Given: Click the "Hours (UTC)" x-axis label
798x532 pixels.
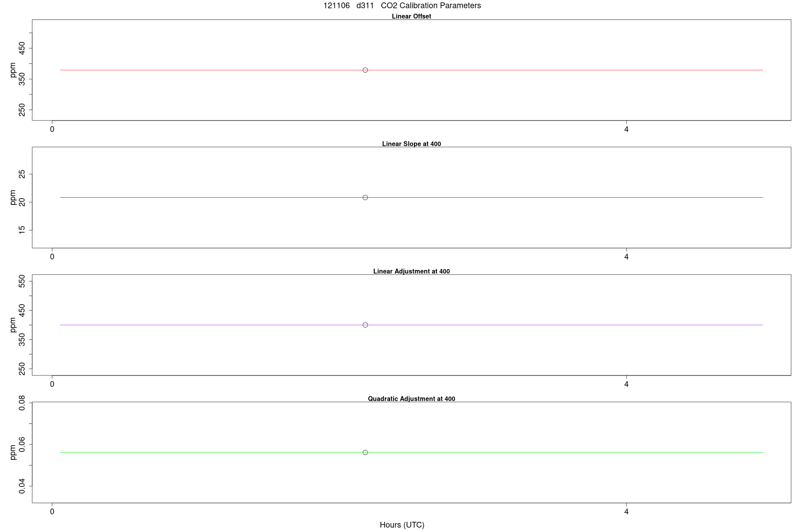Looking at the screenshot, I should (x=402, y=525).
